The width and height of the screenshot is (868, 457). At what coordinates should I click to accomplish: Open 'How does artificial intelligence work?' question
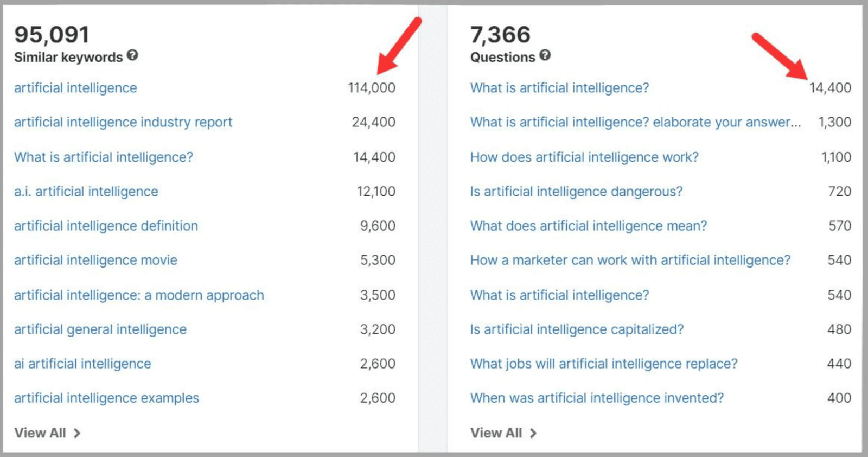tap(584, 157)
